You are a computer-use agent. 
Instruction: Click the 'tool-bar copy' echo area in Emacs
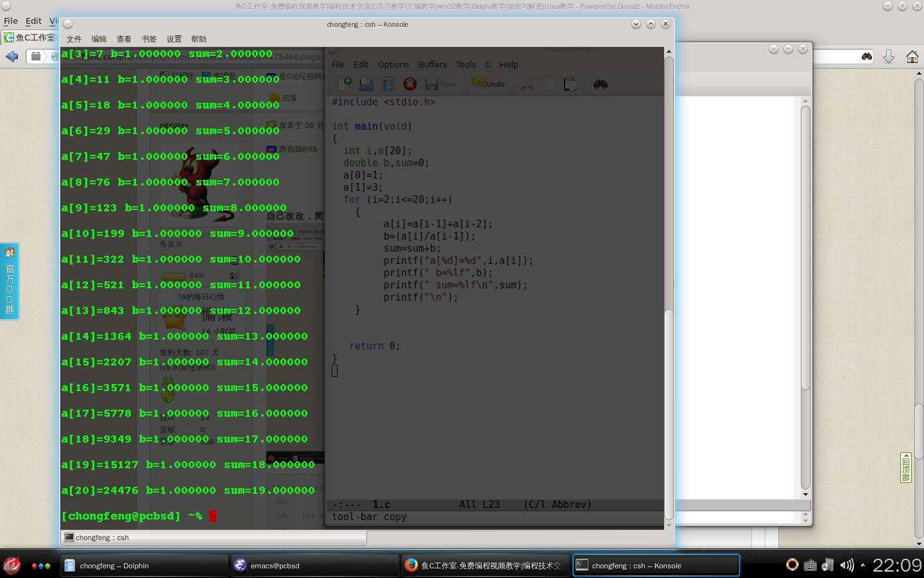pyautogui.click(x=369, y=517)
